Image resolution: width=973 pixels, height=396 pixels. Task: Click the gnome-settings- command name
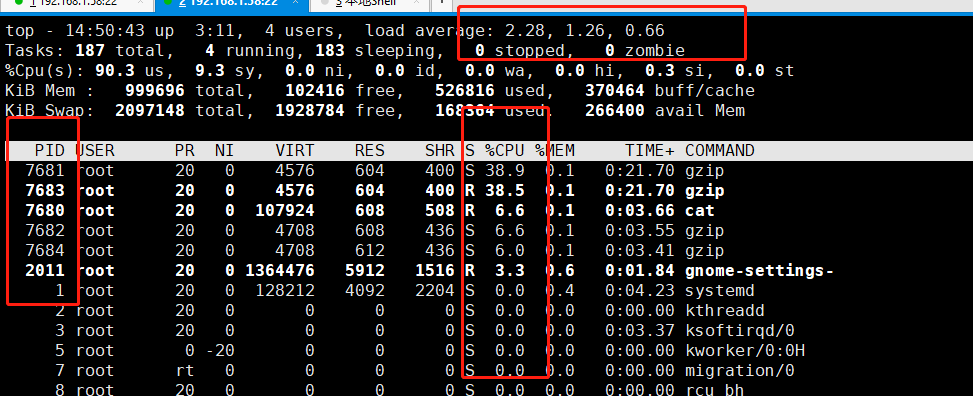(x=760, y=271)
